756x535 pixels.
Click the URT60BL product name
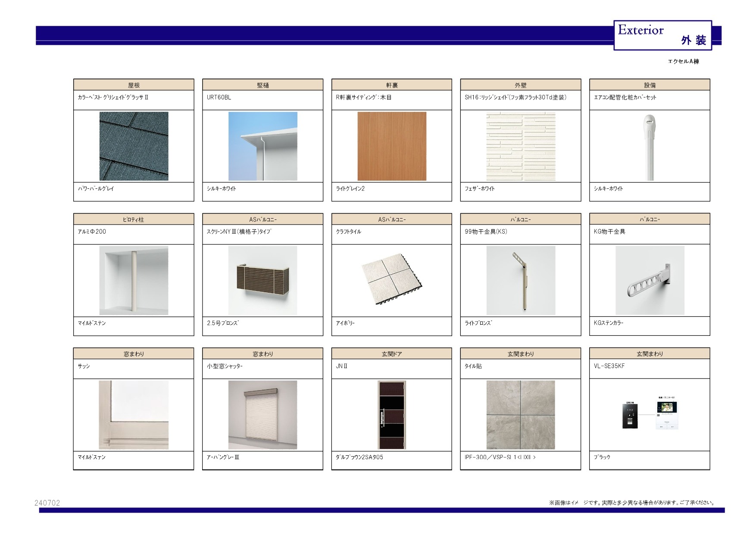tap(219, 97)
